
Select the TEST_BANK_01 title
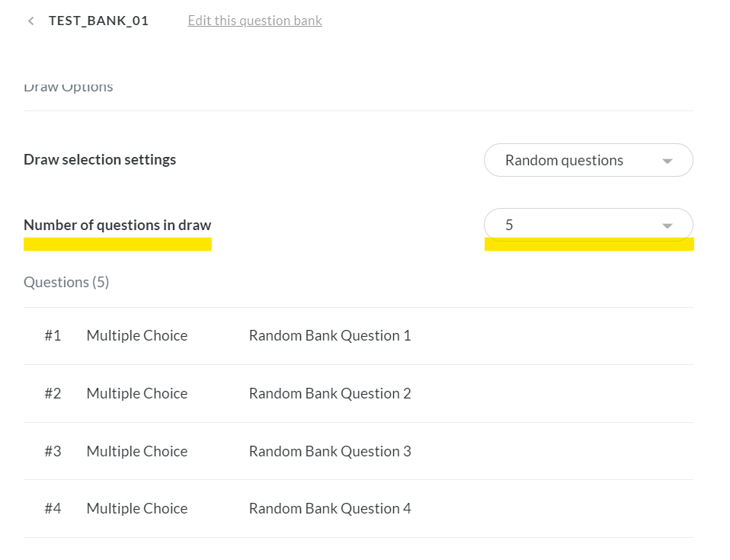coord(98,21)
